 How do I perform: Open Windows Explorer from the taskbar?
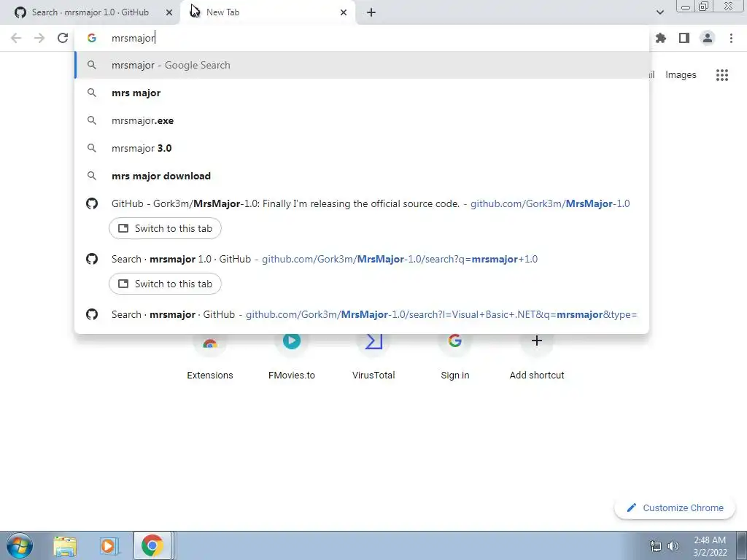(x=65, y=545)
